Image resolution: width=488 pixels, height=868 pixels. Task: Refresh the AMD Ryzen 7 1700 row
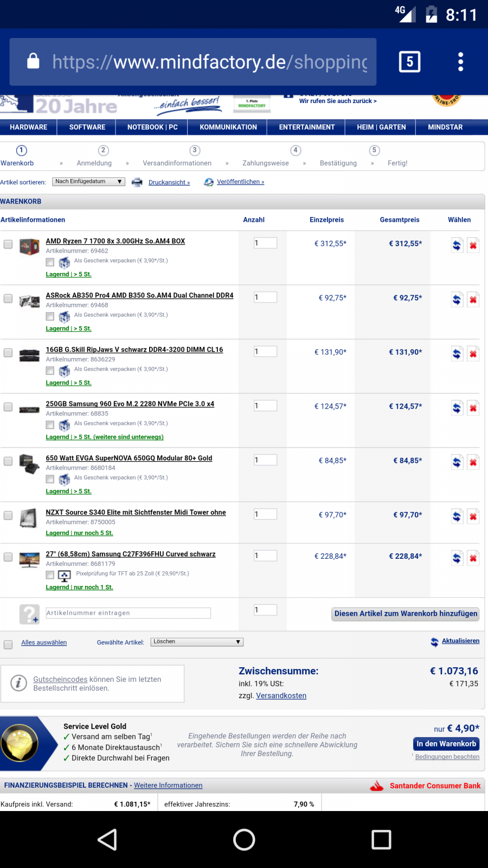[457, 245]
